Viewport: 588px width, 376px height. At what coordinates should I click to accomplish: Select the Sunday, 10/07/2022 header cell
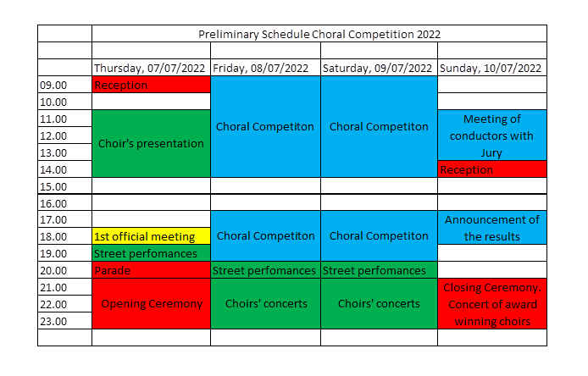492,68
